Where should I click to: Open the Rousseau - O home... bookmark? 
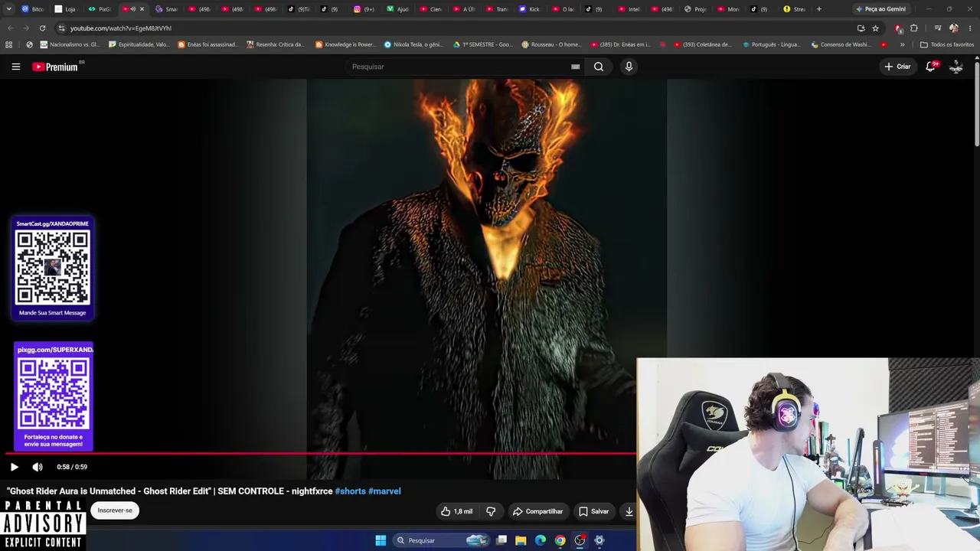tap(551, 44)
